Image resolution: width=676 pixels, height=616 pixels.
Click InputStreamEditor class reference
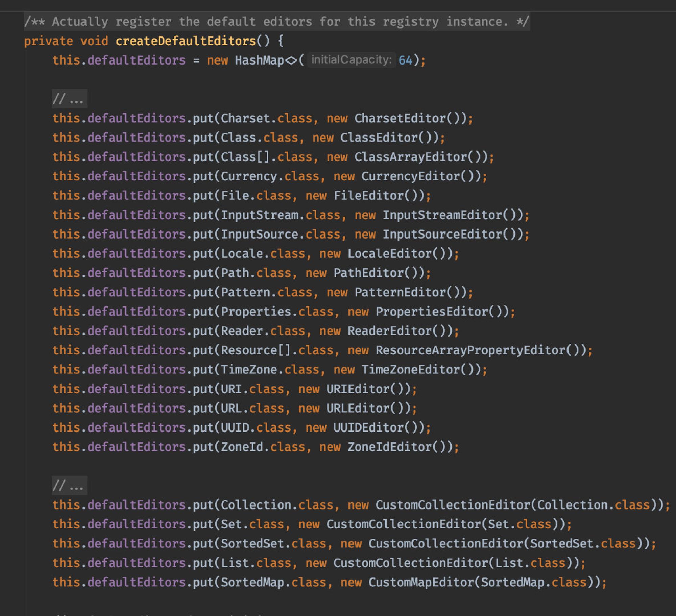442,215
